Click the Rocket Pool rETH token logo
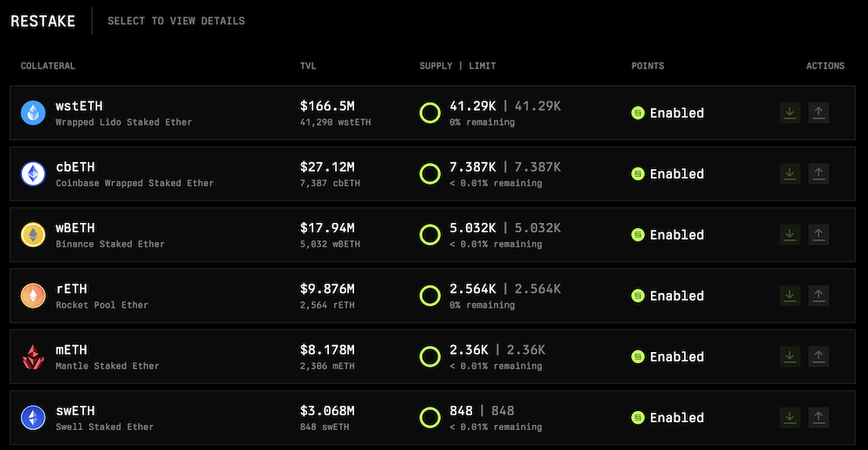868x450 pixels. [x=33, y=296]
